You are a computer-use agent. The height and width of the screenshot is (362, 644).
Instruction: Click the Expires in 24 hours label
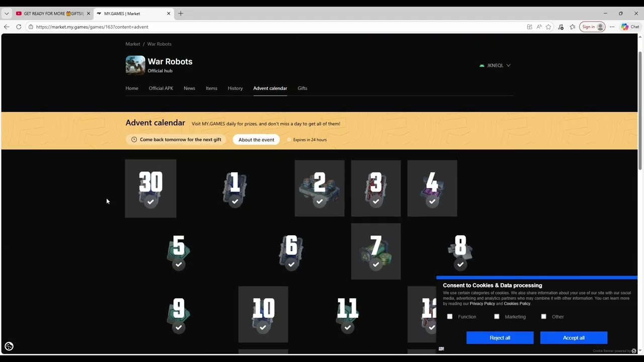coord(310,140)
